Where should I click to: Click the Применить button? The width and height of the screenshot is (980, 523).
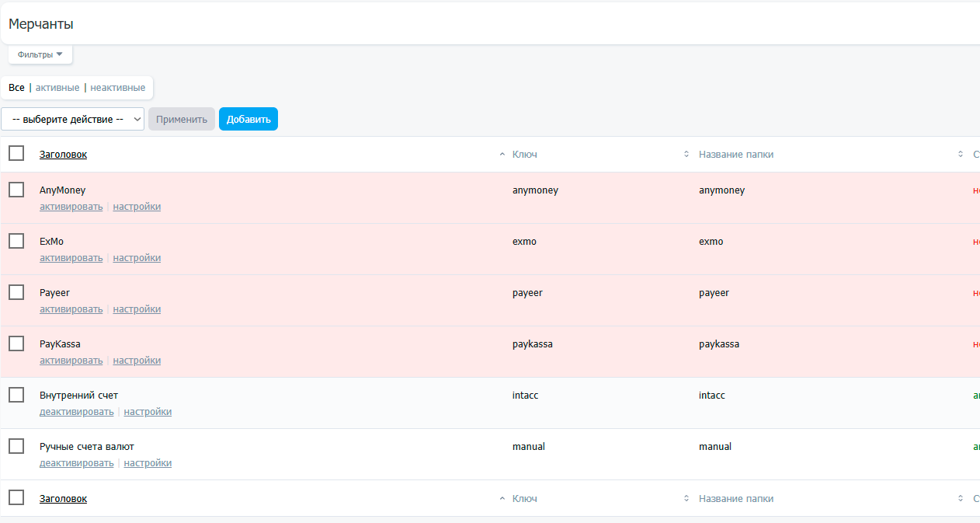pyautogui.click(x=182, y=119)
